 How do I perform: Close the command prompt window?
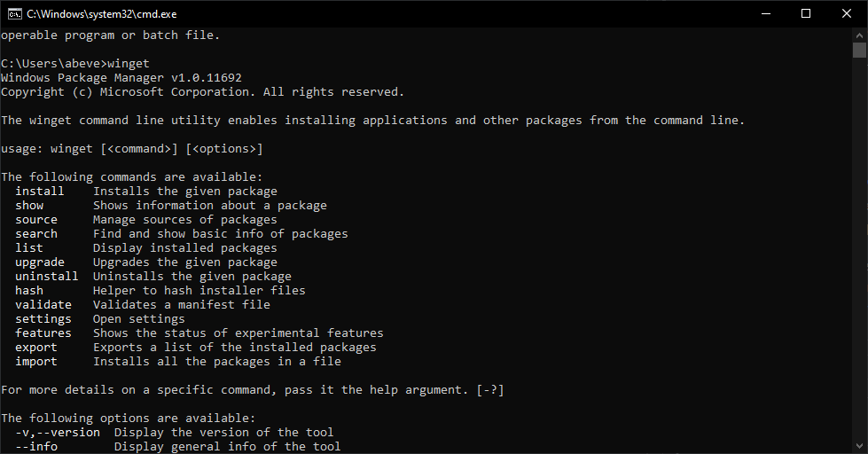tap(847, 13)
